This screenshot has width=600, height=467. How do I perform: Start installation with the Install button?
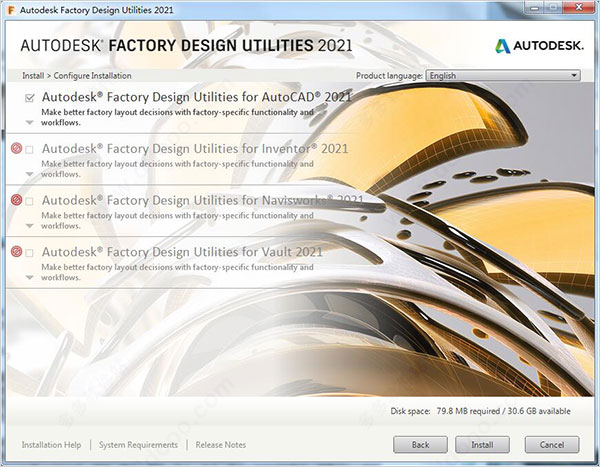(482, 444)
